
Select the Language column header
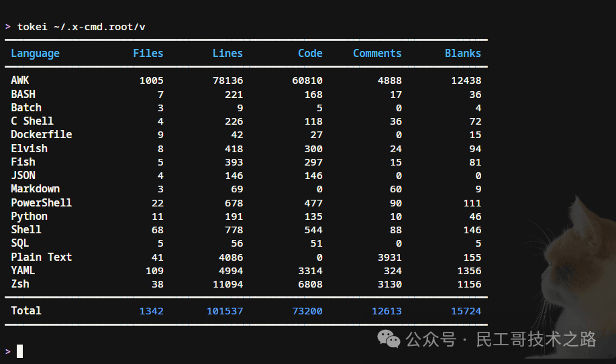(x=35, y=54)
